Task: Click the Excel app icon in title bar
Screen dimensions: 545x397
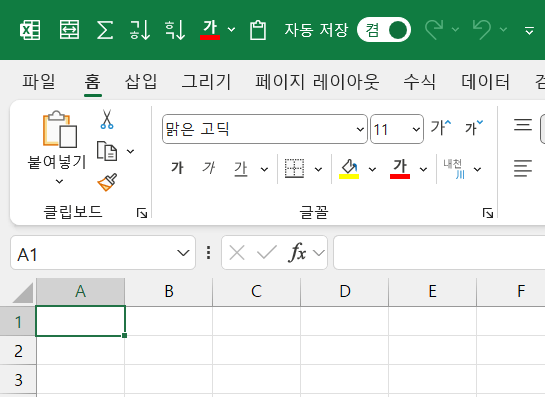Action: point(30,30)
